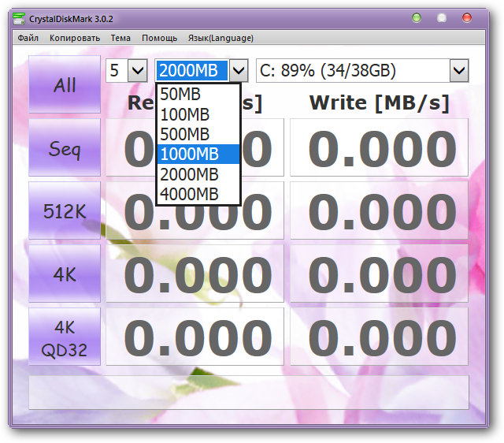
Task: Choose 2000MB option in the open list
Action: 198,174
